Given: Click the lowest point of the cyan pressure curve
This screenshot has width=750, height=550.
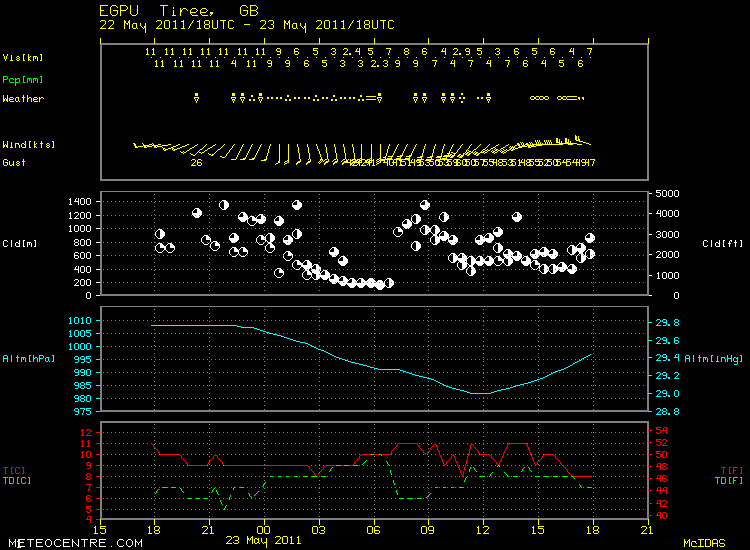Looking at the screenshot, I should click(481, 393).
